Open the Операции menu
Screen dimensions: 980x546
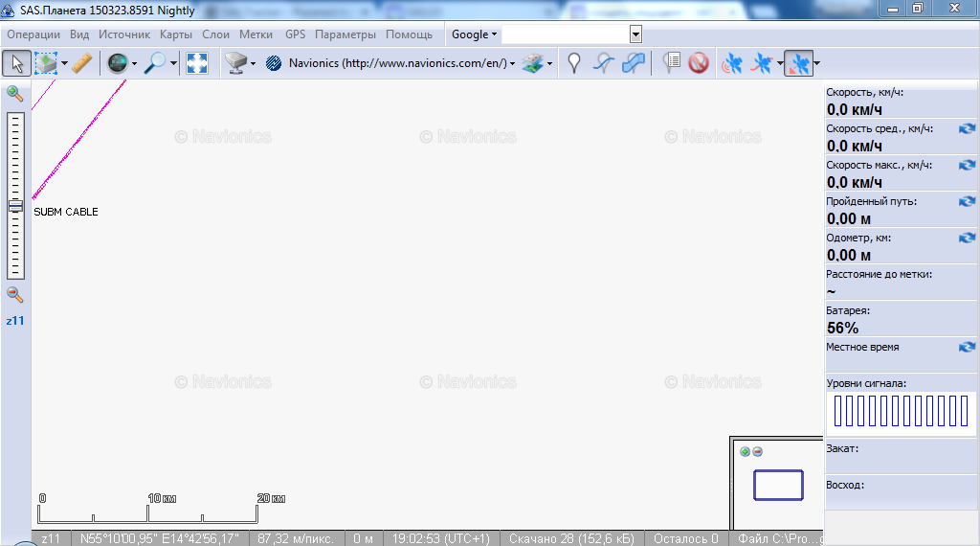coord(33,34)
